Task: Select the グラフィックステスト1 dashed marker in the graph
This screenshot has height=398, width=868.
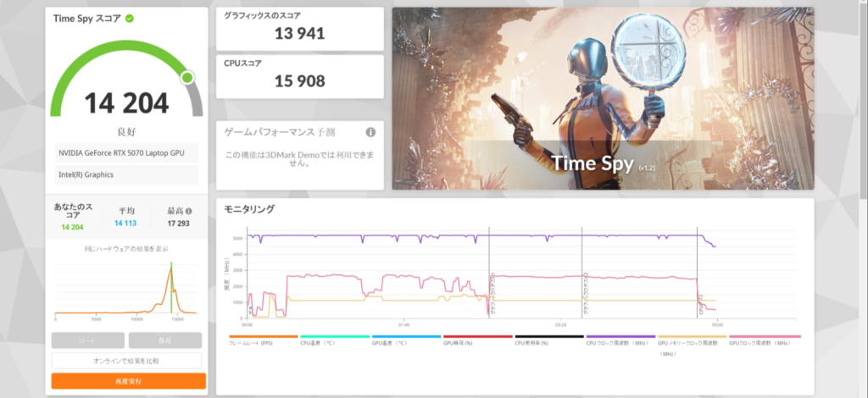Action: tap(489, 273)
